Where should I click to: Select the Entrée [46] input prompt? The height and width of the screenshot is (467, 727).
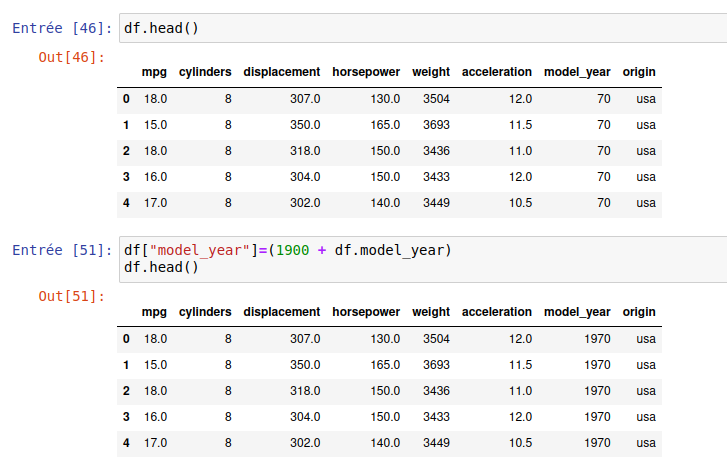(x=62, y=28)
